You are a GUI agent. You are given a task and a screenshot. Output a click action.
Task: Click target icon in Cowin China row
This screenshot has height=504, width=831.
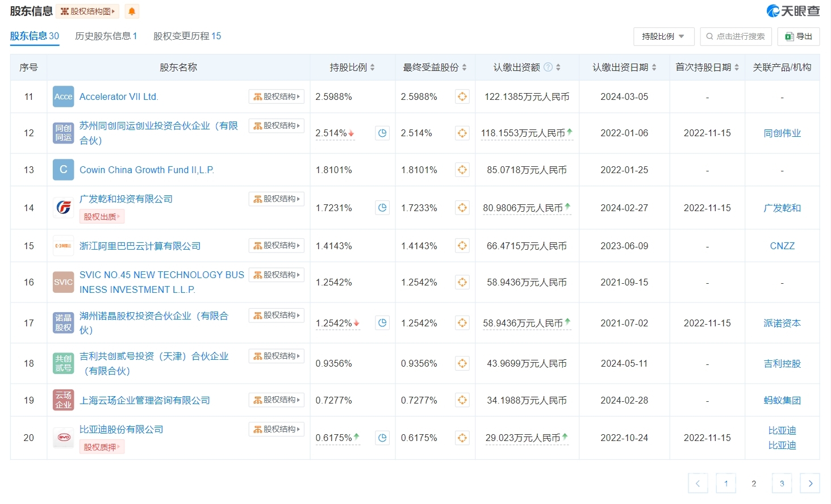[462, 170]
